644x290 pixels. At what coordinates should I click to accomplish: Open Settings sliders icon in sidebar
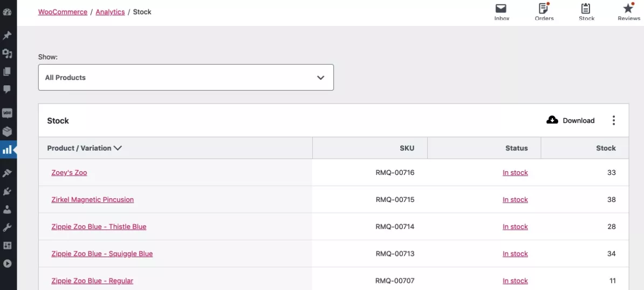click(x=7, y=246)
